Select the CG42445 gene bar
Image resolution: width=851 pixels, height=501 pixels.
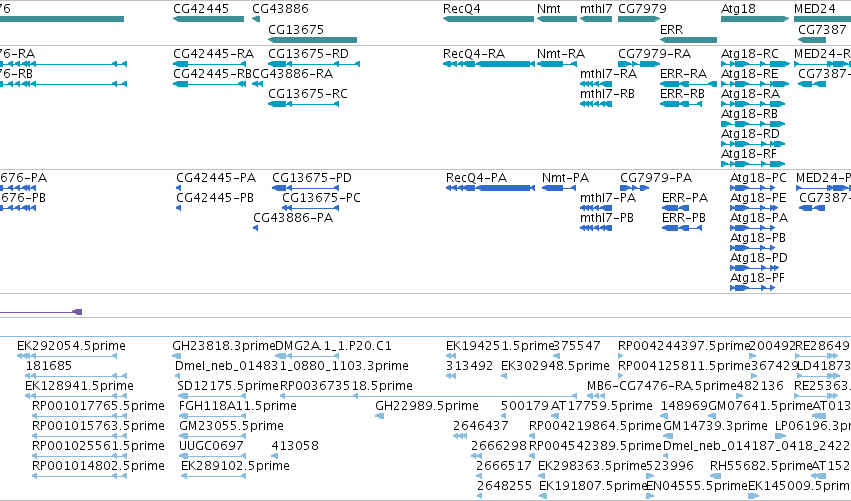tap(208, 19)
